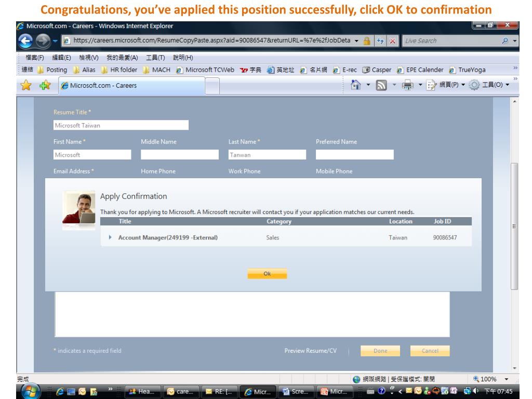Viewport: 532px width, 399px height.
Task: Click the Preview Resume/CV link
Action: click(311, 351)
